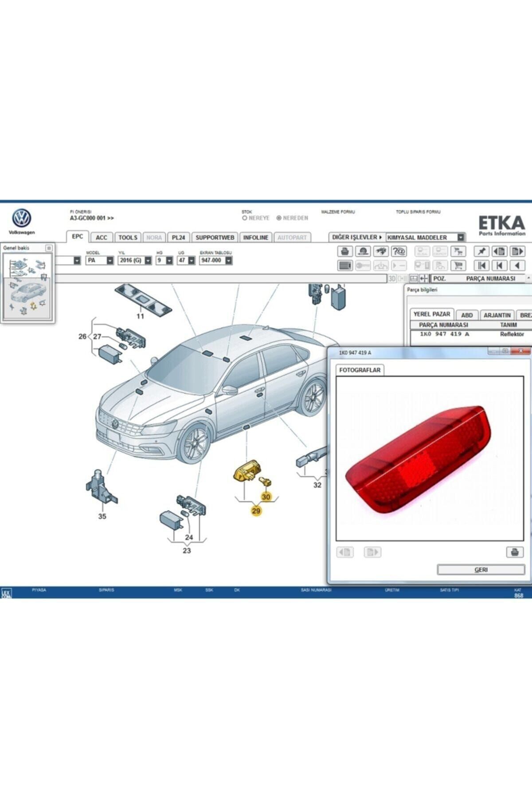This screenshot has width=532, height=798.
Task: Select diagram position number 11
Action: [140, 316]
